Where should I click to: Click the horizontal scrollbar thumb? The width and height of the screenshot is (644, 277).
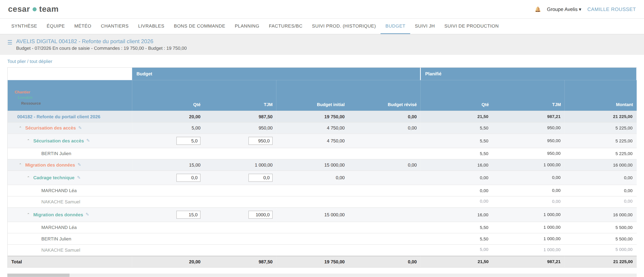click(38, 275)
